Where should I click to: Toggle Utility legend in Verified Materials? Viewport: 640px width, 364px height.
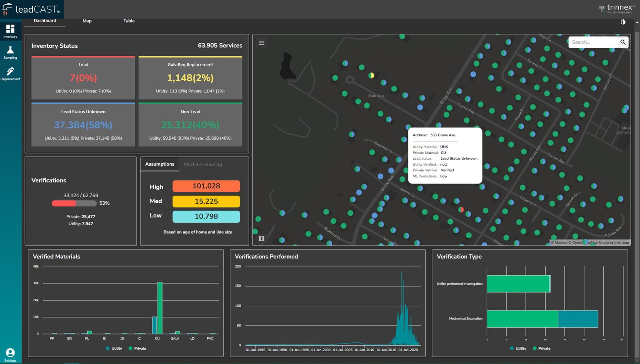pos(114,348)
